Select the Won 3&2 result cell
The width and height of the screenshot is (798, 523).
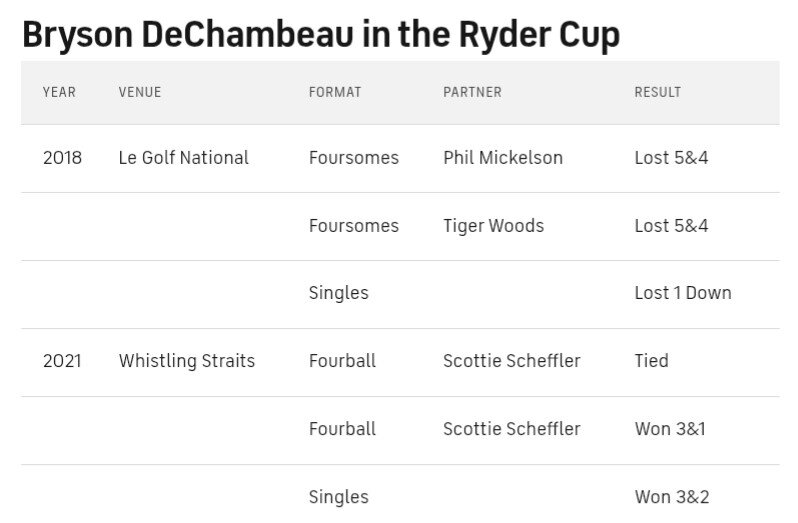coord(672,497)
